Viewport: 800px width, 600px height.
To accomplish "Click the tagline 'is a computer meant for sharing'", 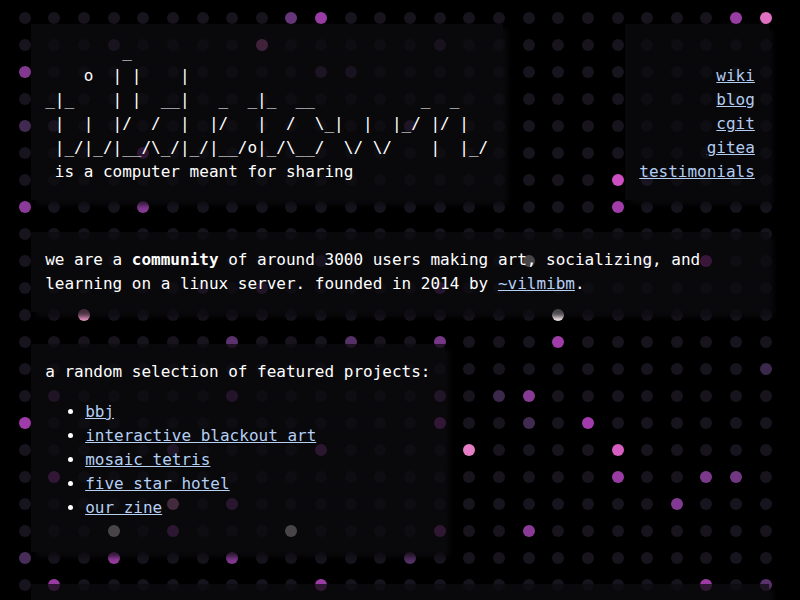I will [204, 172].
